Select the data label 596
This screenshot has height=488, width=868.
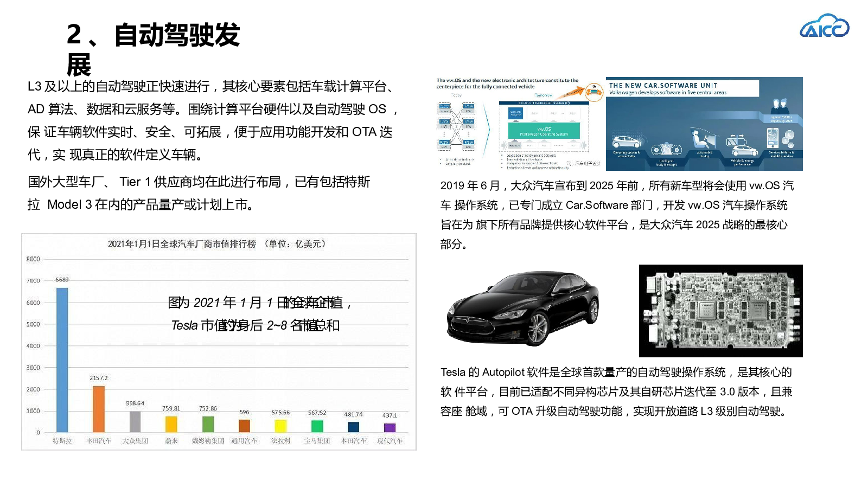click(245, 412)
